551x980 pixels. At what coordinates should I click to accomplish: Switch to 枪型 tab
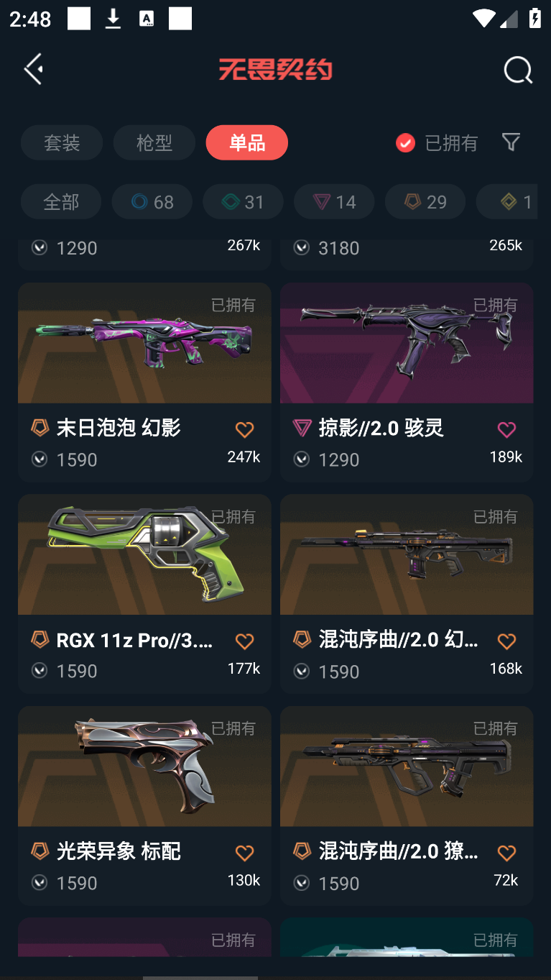[154, 142]
